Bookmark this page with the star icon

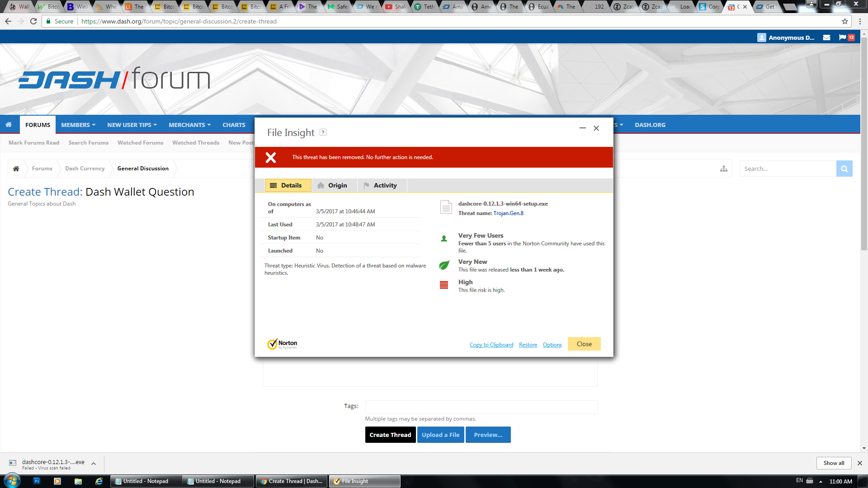844,21
